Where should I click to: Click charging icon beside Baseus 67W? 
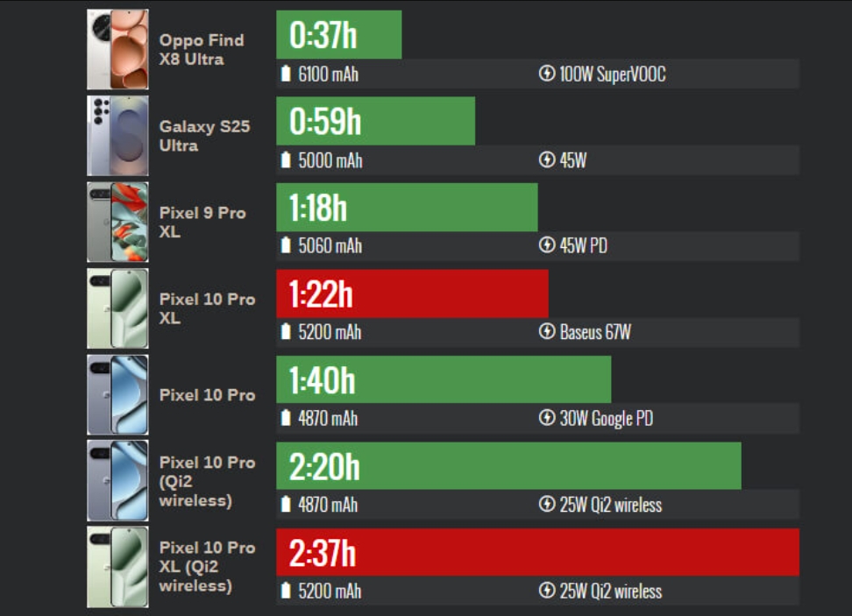point(547,333)
